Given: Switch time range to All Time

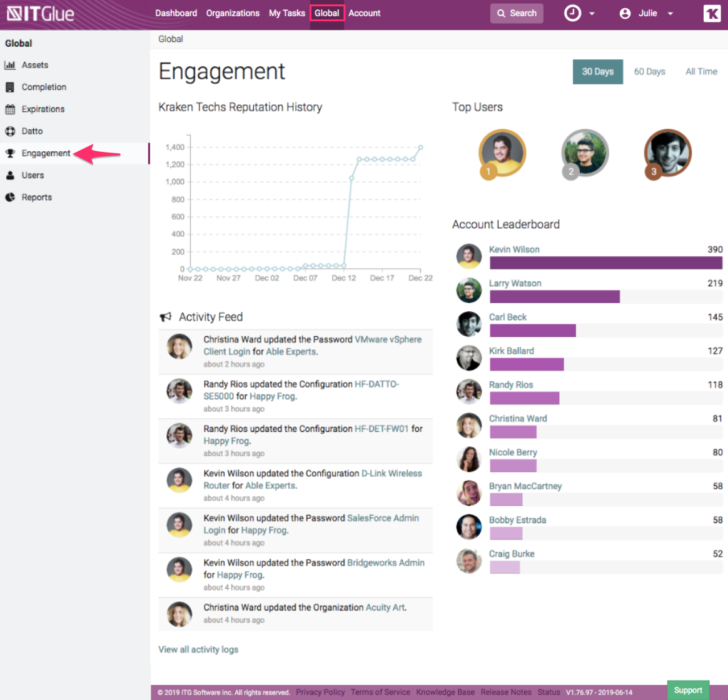Looking at the screenshot, I should coord(701,72).
